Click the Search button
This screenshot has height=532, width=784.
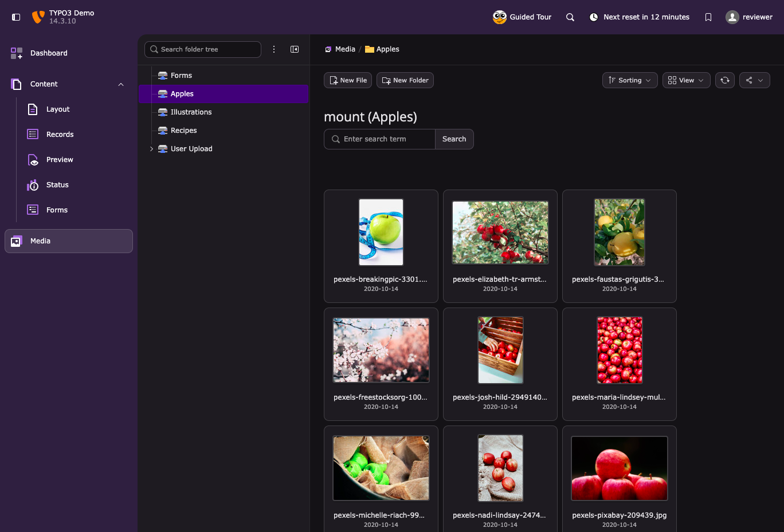(454, 139)
